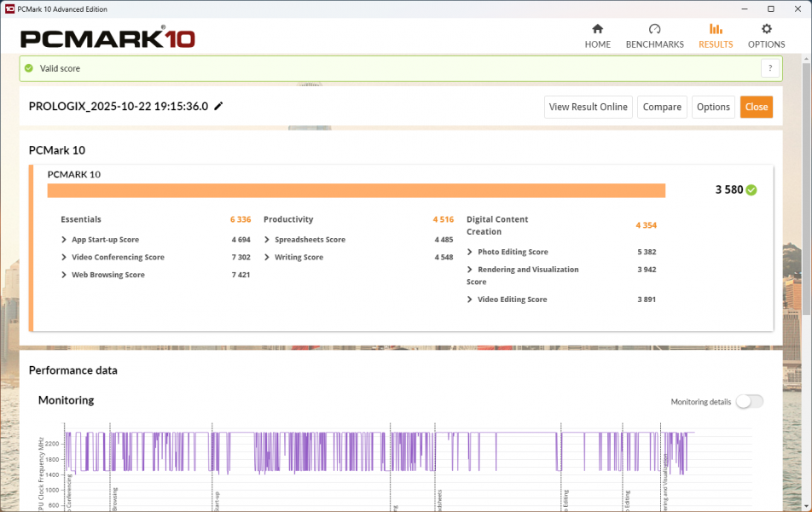
Task: Click the View Result Online button
Action: tap(589, 107)
